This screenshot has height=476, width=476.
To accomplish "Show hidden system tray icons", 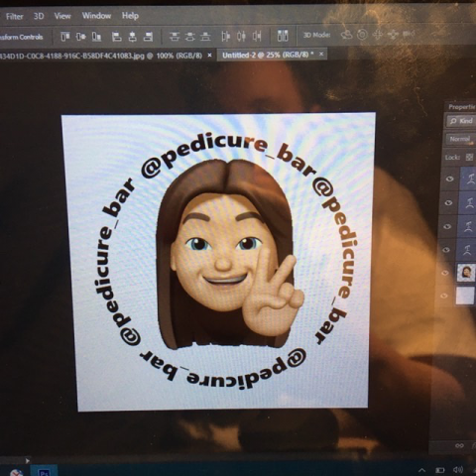I will [421, 470].
